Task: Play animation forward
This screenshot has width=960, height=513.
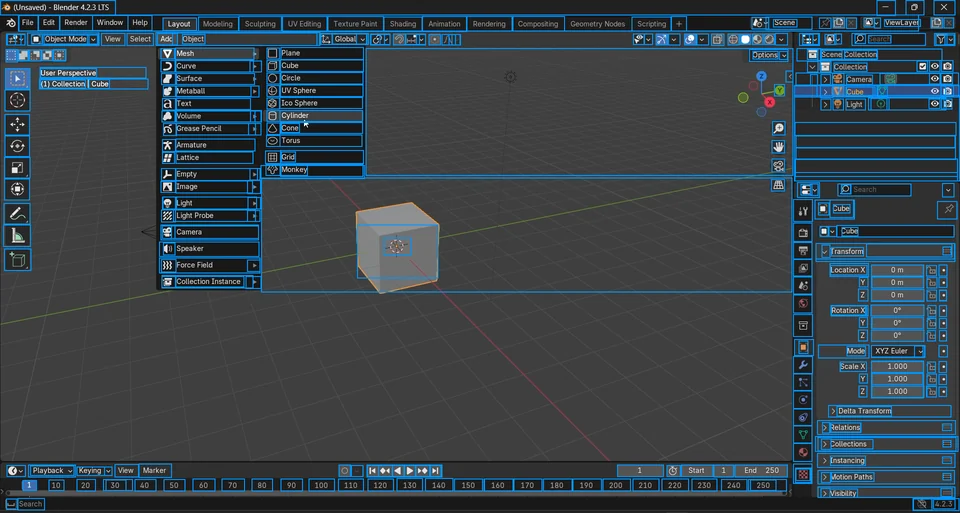Action: pyautogui.click(x=410, y=471)
